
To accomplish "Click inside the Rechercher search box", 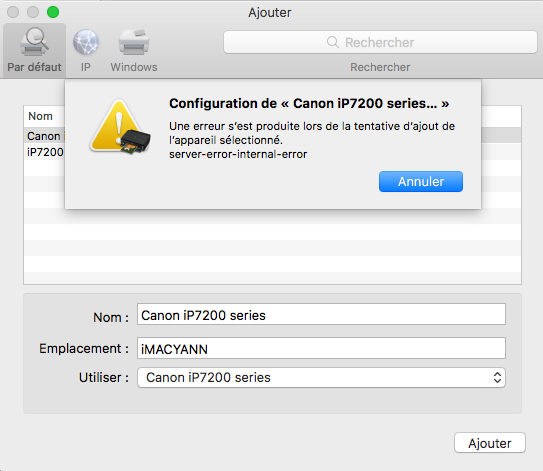I will [380, 42].
